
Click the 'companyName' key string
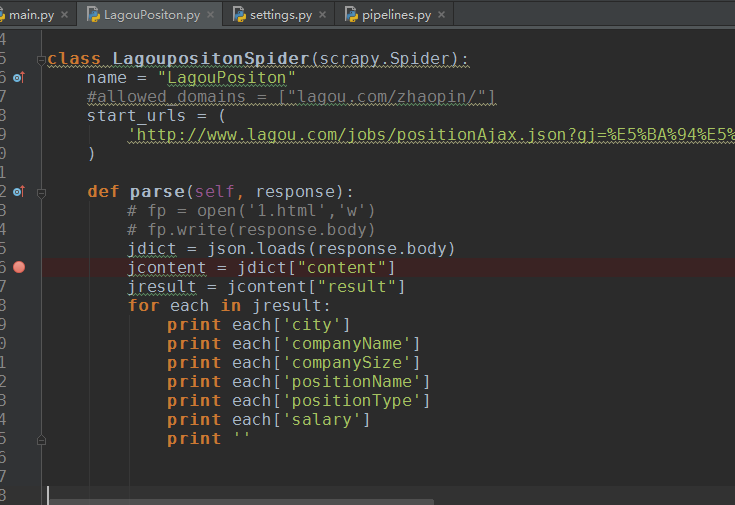coord(346,344)
